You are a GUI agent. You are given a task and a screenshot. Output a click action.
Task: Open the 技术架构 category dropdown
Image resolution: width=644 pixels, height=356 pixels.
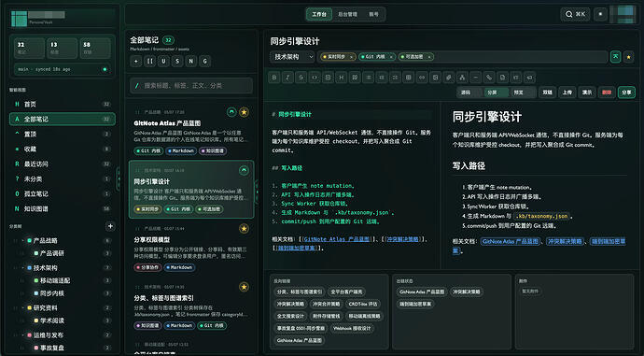(292, 57)
